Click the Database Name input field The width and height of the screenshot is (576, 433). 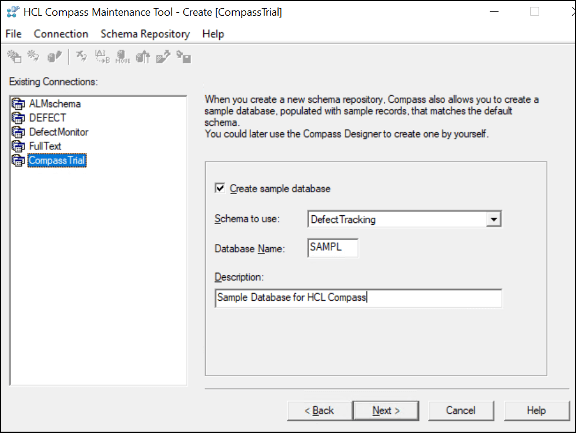[x=332, y=248]
